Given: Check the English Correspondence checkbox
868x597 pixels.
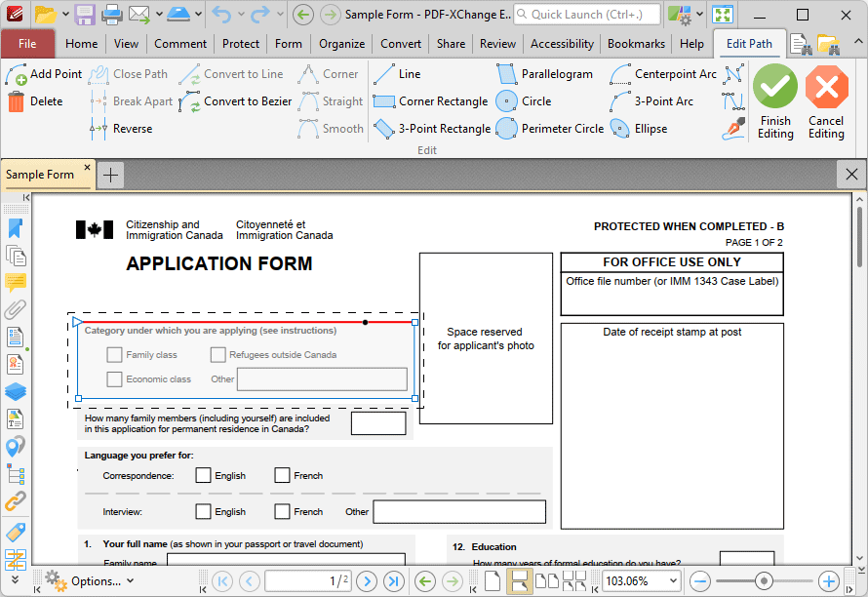Looking at the screenshot, I should 203,475.
